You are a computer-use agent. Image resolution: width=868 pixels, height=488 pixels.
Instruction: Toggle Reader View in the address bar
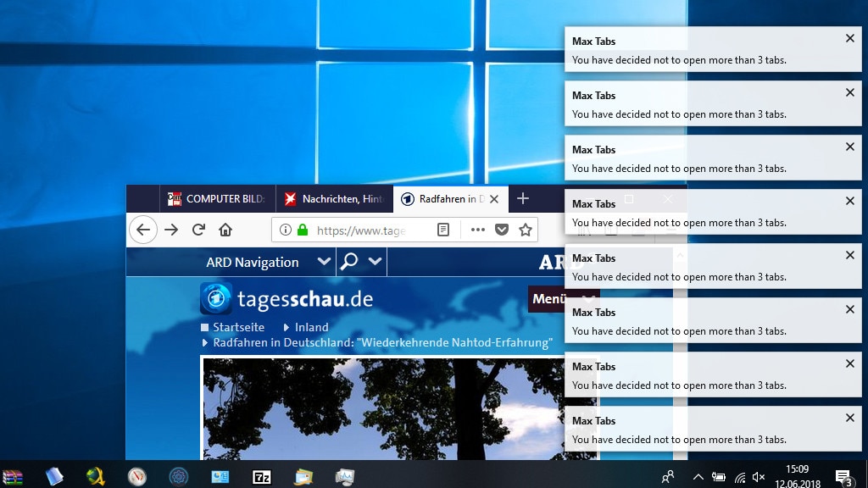click(443, 230)
